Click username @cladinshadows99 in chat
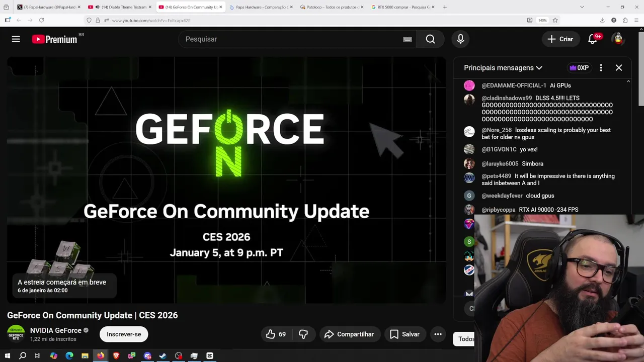Viewport: 644px width, 362px height. pyautogui.click(x=507, y=98)
